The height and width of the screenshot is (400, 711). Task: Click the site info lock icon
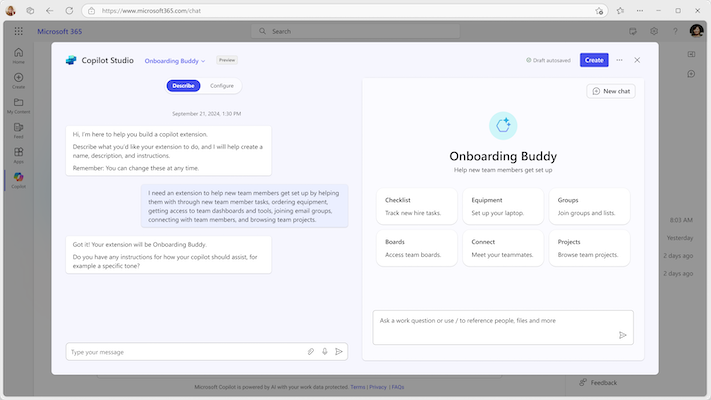point(92,10)
